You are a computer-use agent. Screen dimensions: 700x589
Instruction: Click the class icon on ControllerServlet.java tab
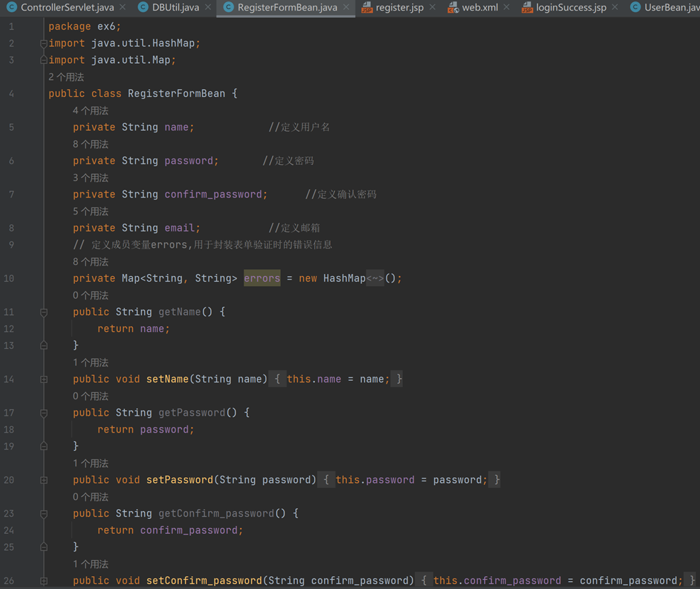pyautogui.click(x=11, y=7)
